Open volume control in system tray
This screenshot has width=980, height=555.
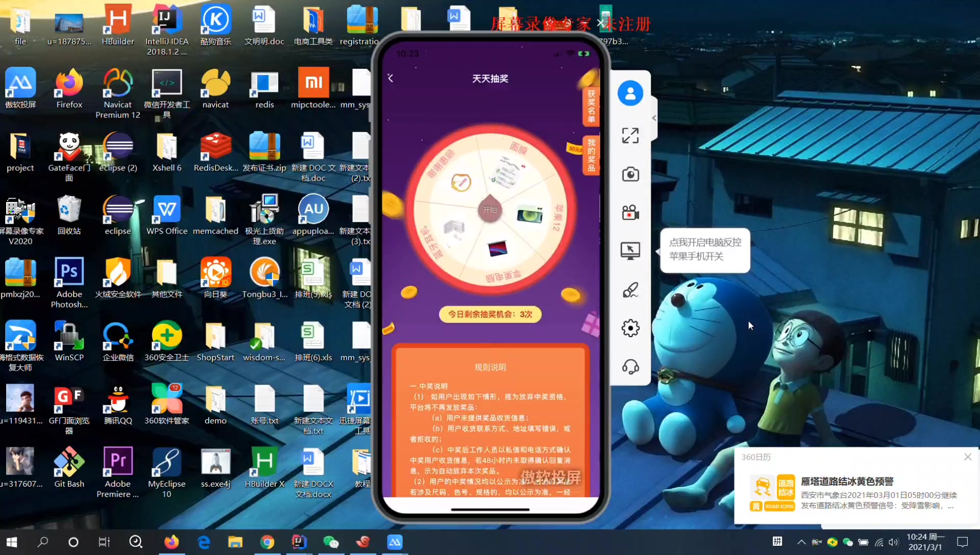[893, 542]
